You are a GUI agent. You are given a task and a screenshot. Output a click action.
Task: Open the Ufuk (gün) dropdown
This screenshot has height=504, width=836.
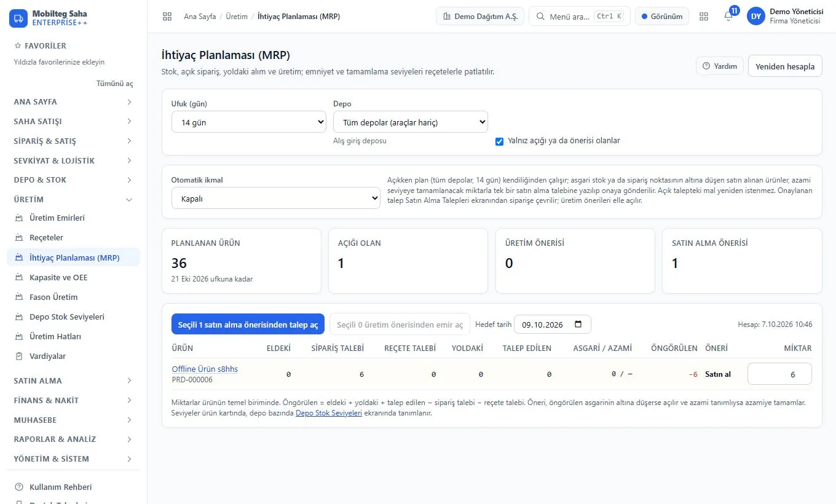tap(249, 122)
